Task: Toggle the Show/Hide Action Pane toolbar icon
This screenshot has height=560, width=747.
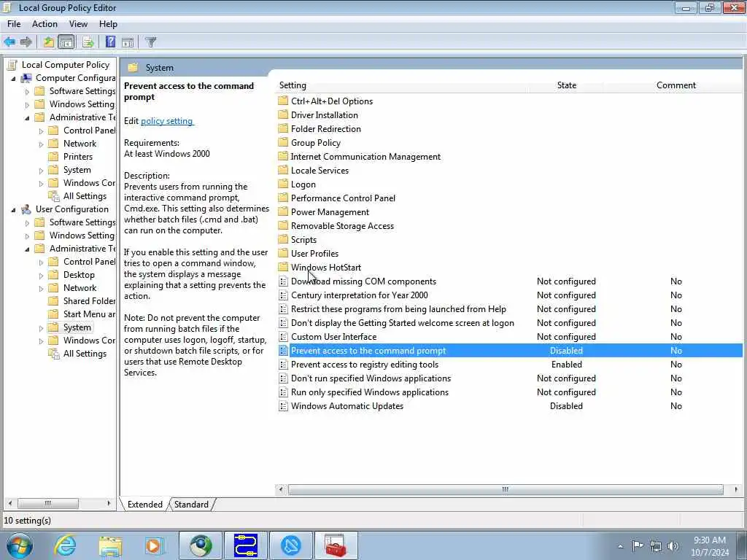Action: click(x=128, y=42)
